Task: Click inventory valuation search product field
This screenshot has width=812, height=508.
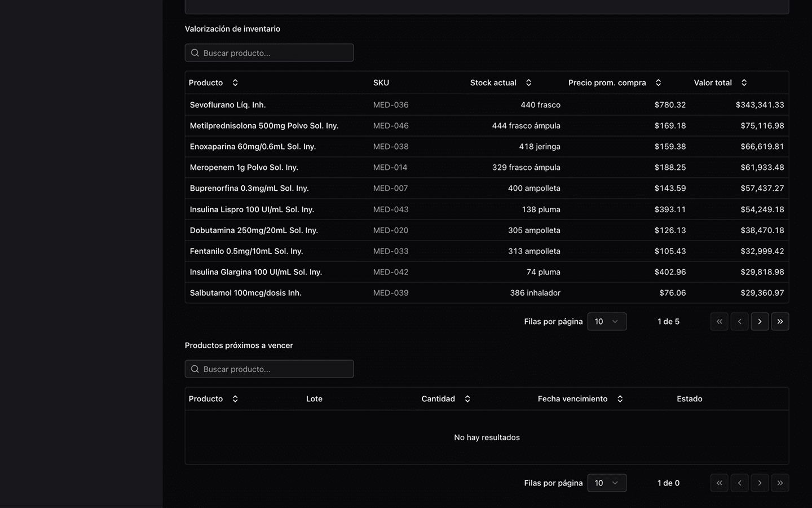Action: (270, 53)
